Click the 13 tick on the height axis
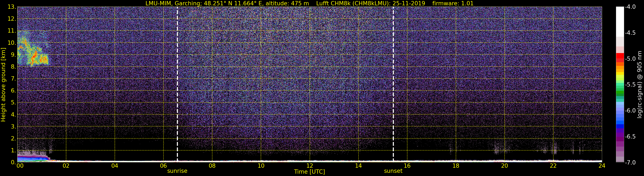This screenshot has height=176, width=644. pyautogui.click(x=12, y=7)
